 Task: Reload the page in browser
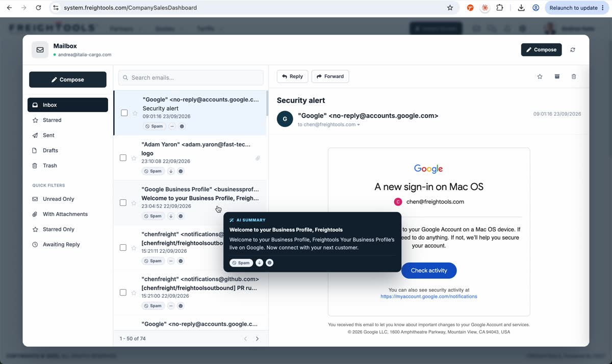[39, 8]
